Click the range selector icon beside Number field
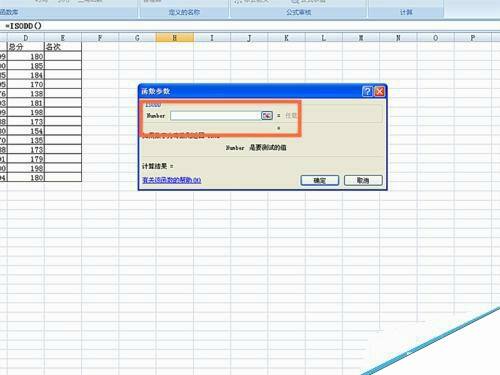 [x=267, y=116]
